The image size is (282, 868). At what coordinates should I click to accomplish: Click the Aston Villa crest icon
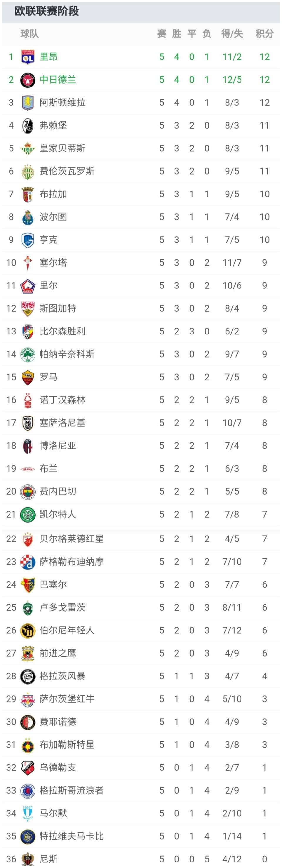coord(28,102)
